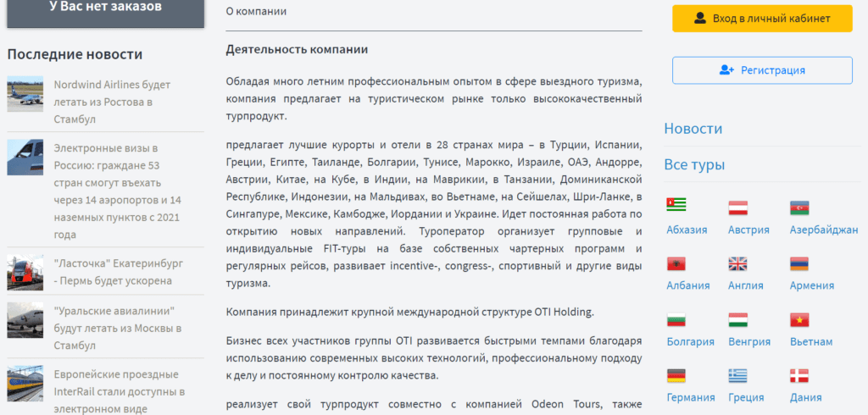Open the Европейские проездные InterRail news
This screenshot has width=868, height=415.
(x=119, y=391)
